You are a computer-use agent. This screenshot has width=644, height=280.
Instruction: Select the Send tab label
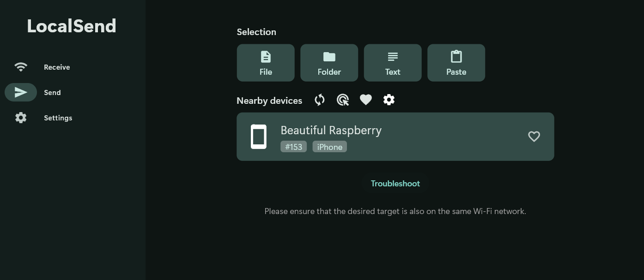(52, 93)
